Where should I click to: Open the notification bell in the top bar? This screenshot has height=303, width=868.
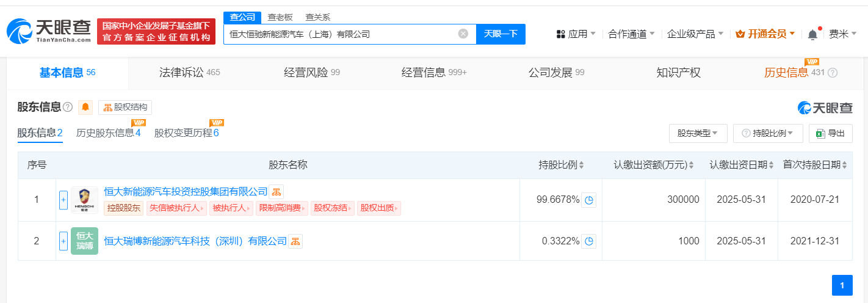tap(812, 34)
